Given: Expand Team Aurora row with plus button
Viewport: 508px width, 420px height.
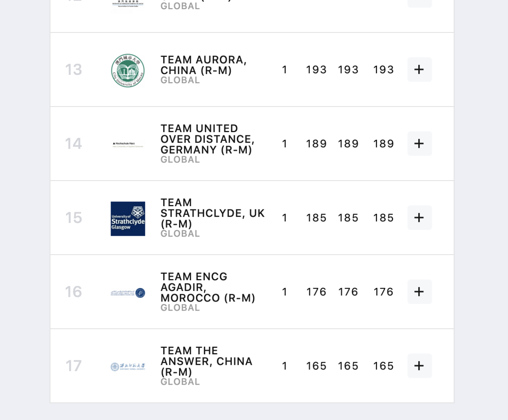Looking at the screenshot, I should 419,70.
